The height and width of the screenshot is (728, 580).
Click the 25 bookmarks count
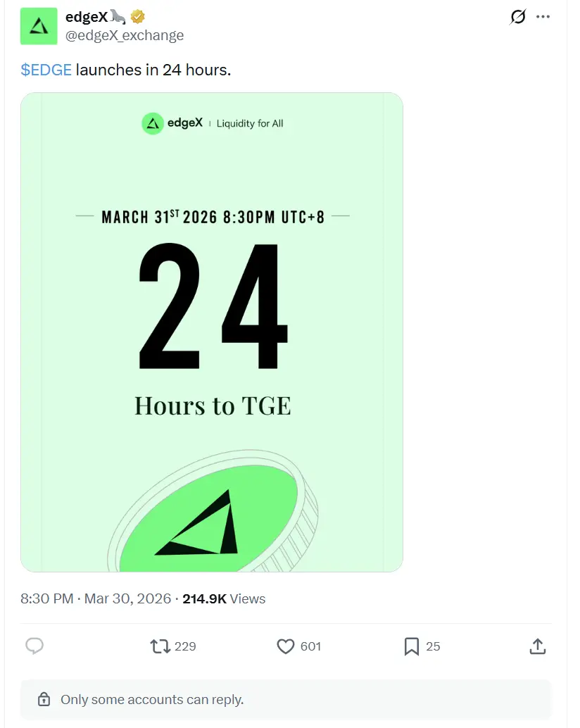click(x=433, y=646)
